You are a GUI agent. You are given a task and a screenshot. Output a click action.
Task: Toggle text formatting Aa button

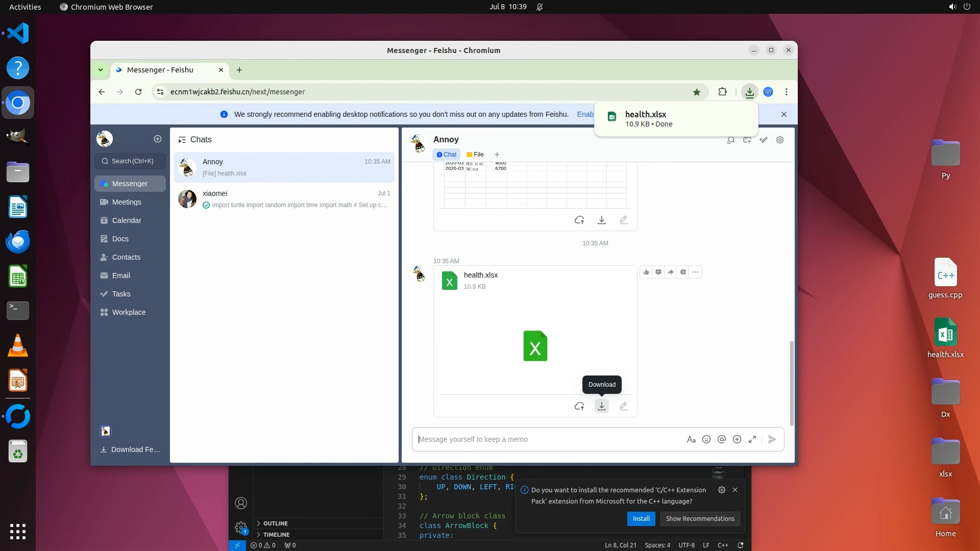click(x=691, y=439)
